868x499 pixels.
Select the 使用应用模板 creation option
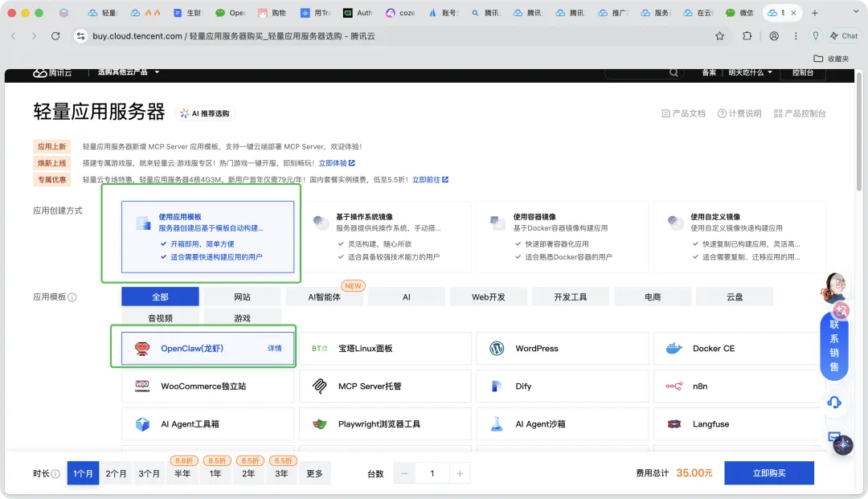207,237
